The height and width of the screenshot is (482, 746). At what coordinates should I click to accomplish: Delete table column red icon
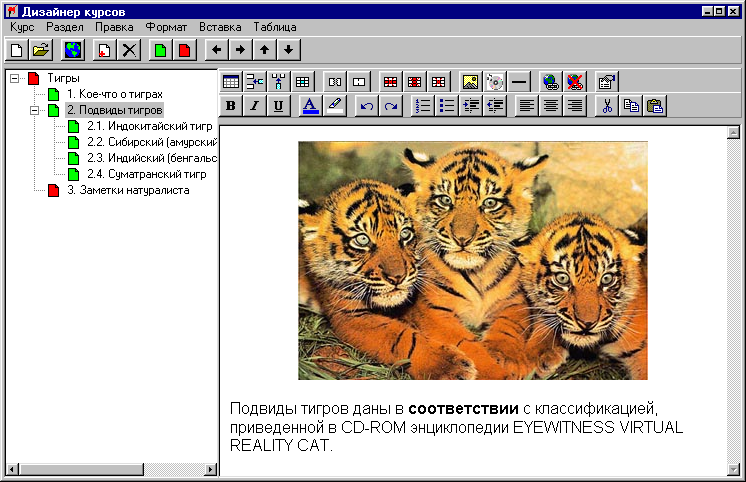[x=414, y=82]
